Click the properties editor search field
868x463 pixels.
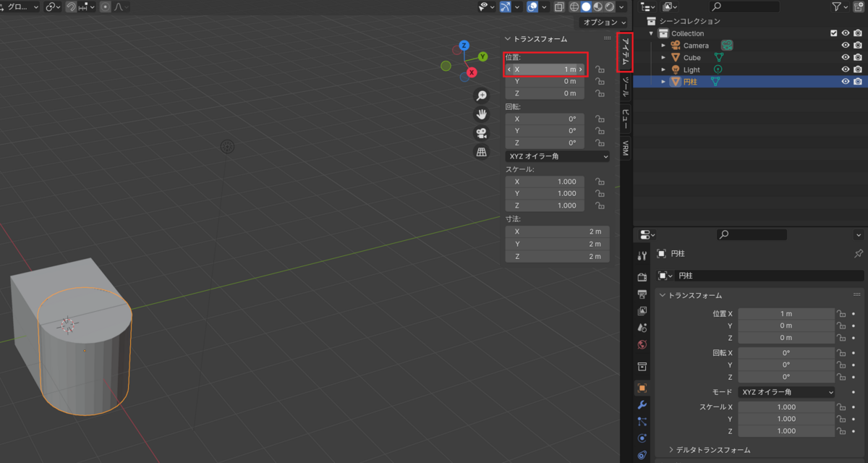tap(752, 235)
